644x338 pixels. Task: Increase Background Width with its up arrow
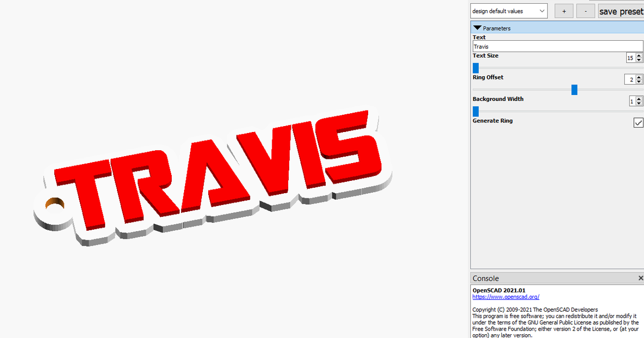coord(640,99)
